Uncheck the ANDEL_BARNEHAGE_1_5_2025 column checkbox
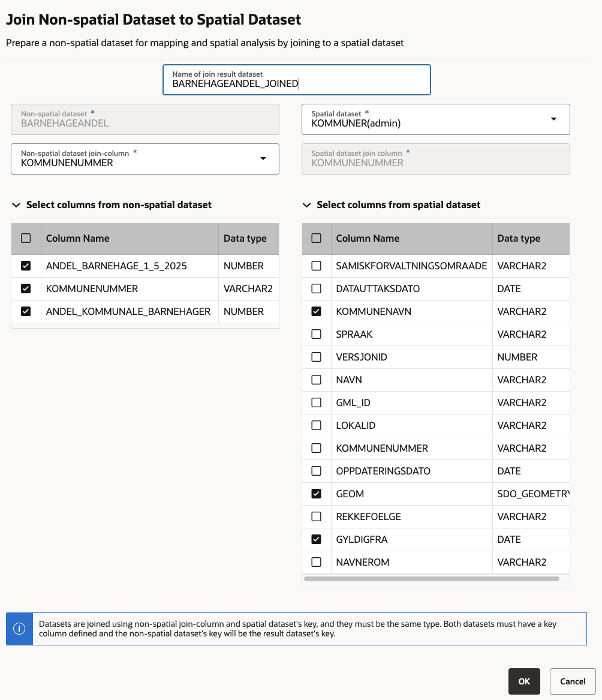 pos(26,266)
